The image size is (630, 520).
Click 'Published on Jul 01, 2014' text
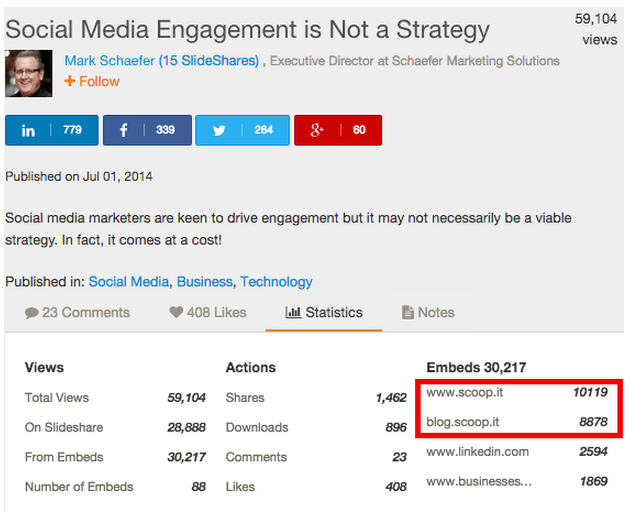79,176
